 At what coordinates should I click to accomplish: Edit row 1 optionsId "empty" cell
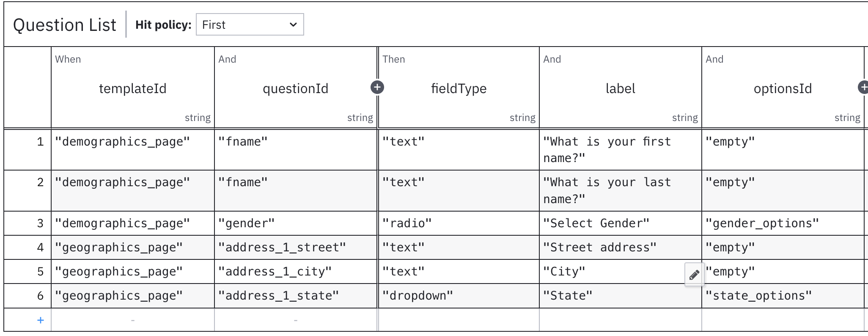pyautogui.click(x=783, y=150)
